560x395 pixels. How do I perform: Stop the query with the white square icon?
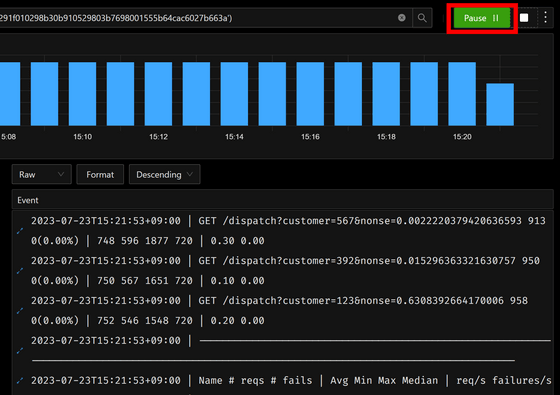524,18
